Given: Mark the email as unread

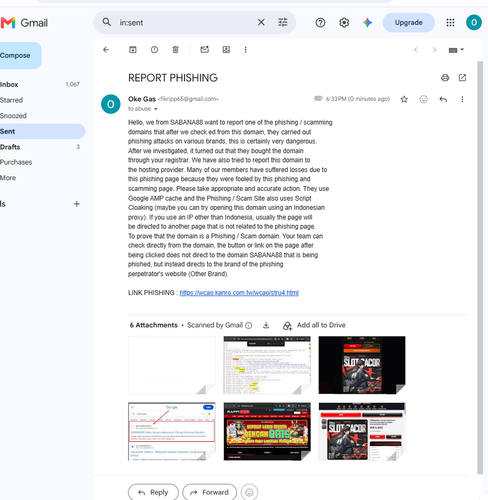Looking at the screenshot, I should [x=204, y=50].
